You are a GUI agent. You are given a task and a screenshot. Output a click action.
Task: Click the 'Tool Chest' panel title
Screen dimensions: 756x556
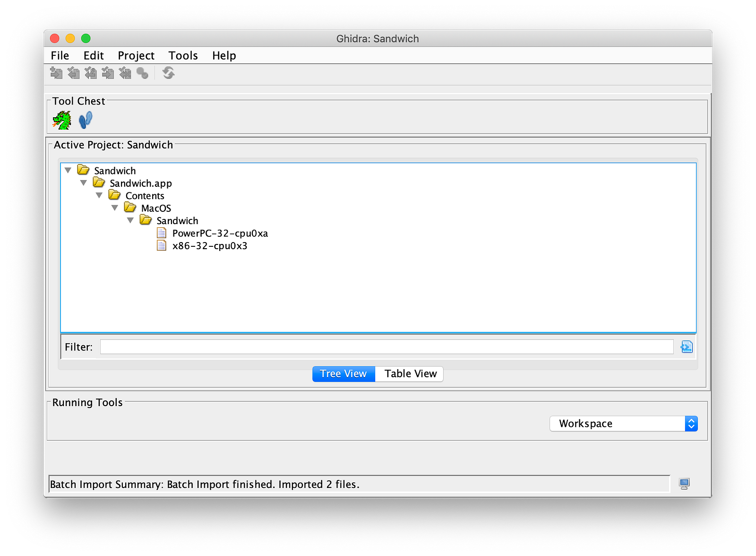tap(79, 101)
